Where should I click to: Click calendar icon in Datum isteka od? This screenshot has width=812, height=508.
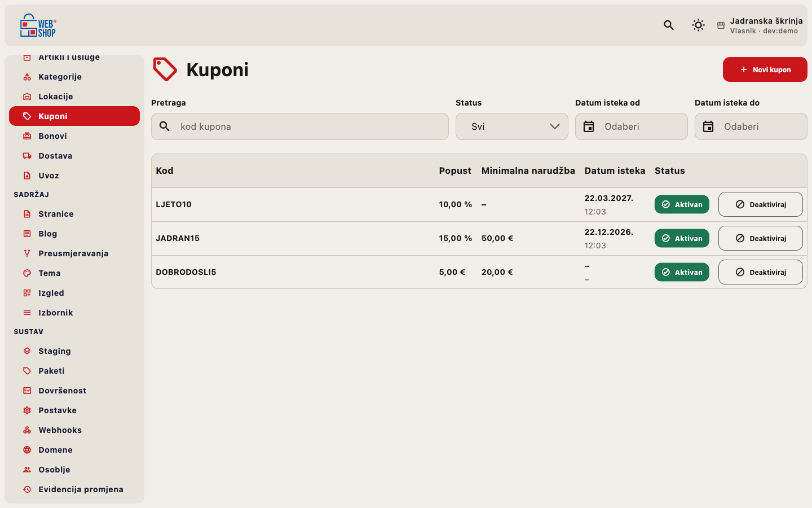point(589,126)
